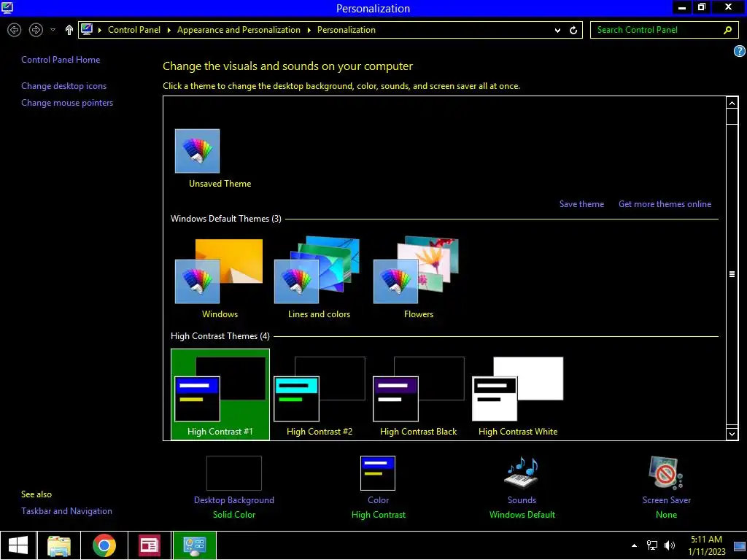Click the search magnifier icon

pyautogui.click(x=727, y=30)
